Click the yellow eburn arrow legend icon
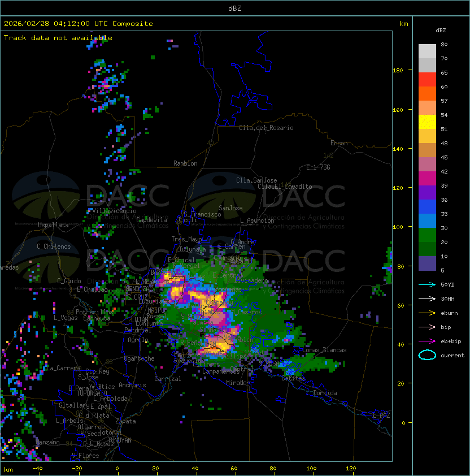Screen dimensions: 470x476 click(x=427, y=313)
